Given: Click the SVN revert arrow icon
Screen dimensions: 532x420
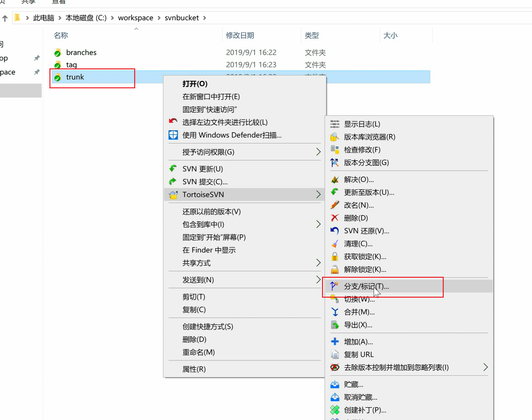Looking at the screenshot, I should 335,231.
